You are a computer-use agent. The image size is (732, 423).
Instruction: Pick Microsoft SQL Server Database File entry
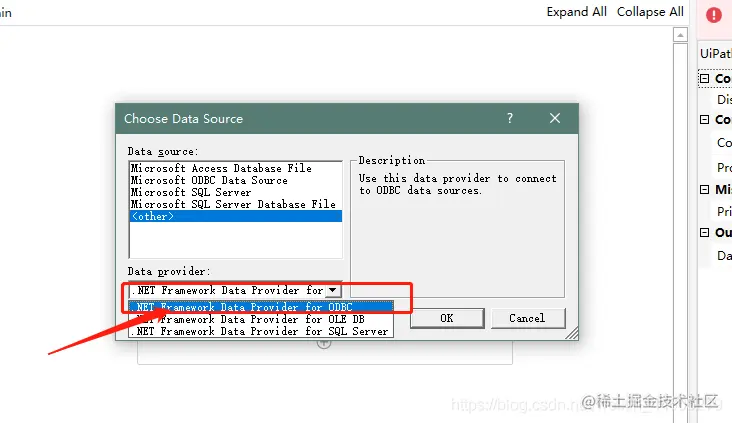(x=235, y=204)
